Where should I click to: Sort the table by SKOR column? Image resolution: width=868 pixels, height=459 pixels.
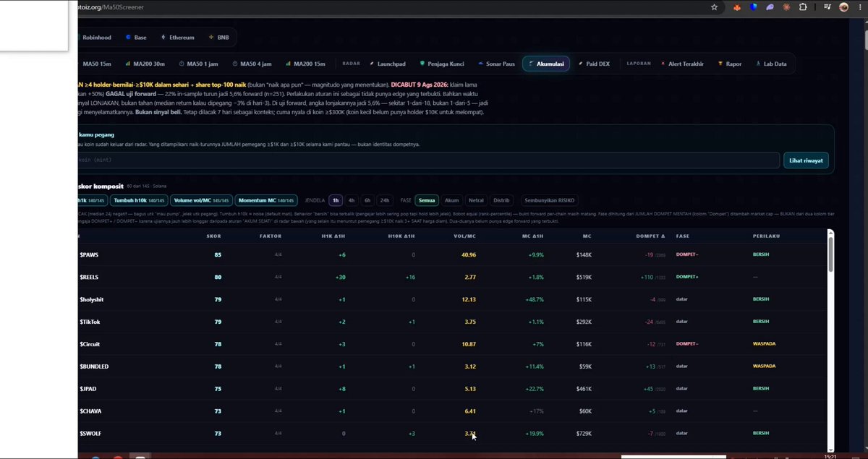pos(214,236)
